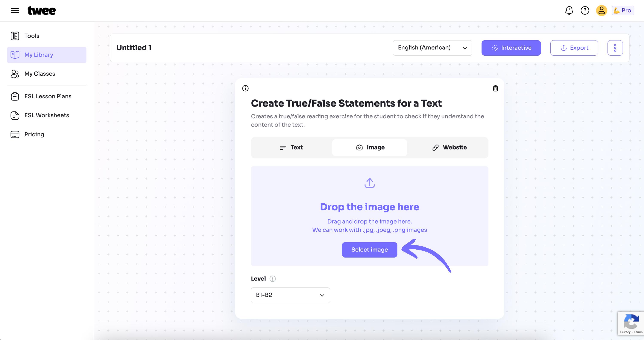Screen dimensions: 644x340
Task: Click the reCAPTCHA Terms link
Action: 638,332
